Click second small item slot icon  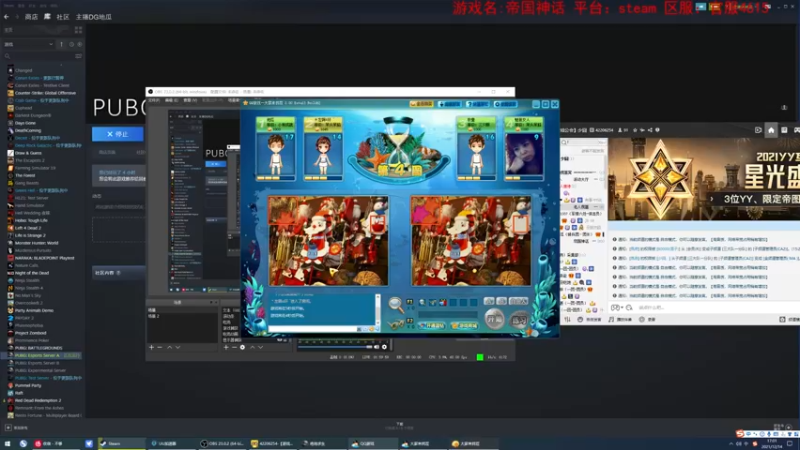[433, 303]
